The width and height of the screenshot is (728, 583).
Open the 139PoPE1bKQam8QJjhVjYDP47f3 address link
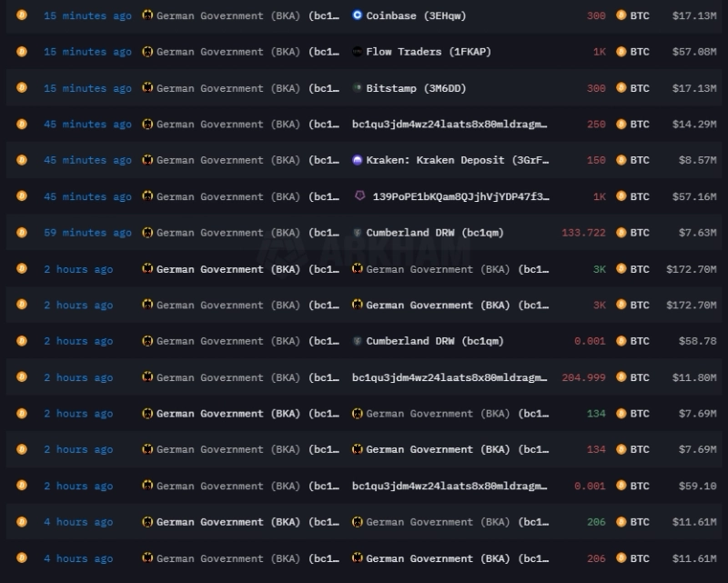[x=460, y=196]
